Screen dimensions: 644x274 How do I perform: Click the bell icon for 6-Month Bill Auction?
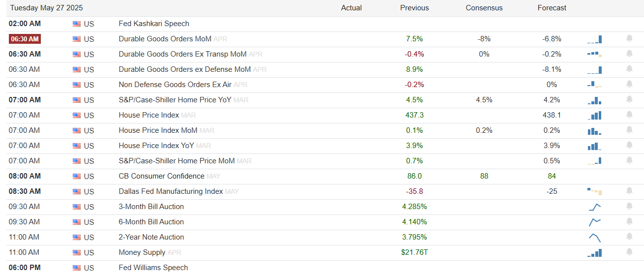[x=629, y=221]
